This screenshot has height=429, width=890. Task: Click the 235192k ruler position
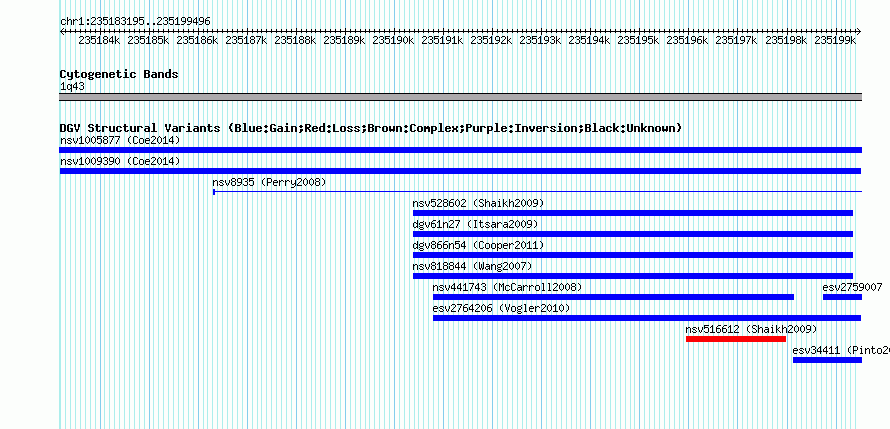492,40
